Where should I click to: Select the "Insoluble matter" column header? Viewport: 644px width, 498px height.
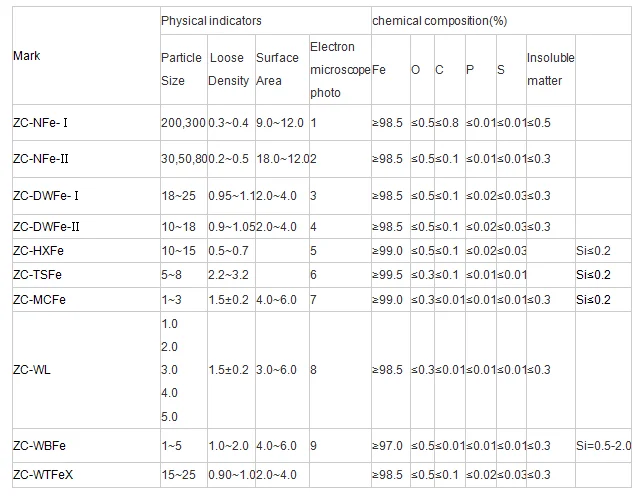[x=545, y=69]
